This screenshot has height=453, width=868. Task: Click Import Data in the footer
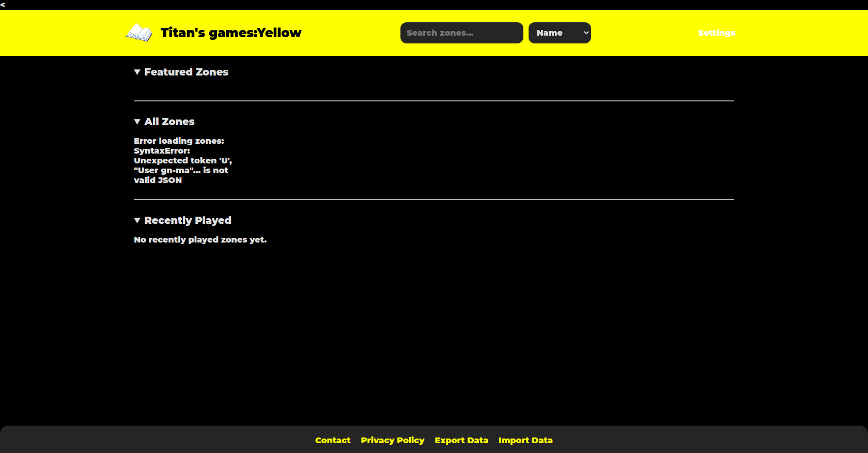point(525,441)
